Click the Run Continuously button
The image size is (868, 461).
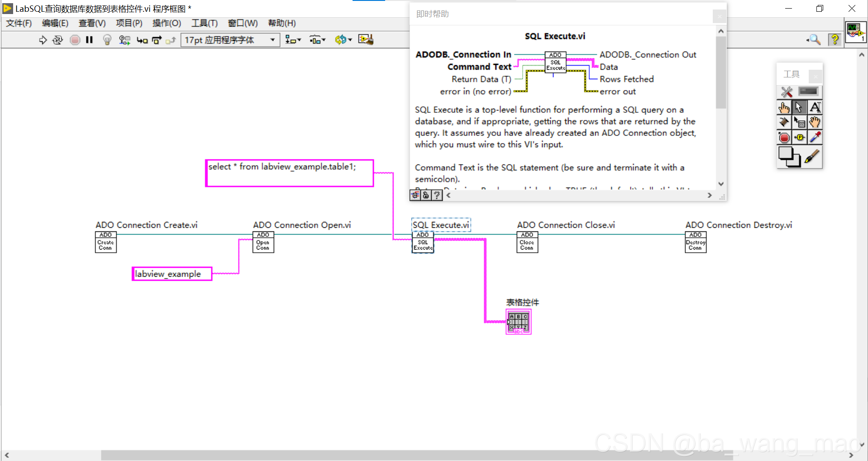click(57, 40)
